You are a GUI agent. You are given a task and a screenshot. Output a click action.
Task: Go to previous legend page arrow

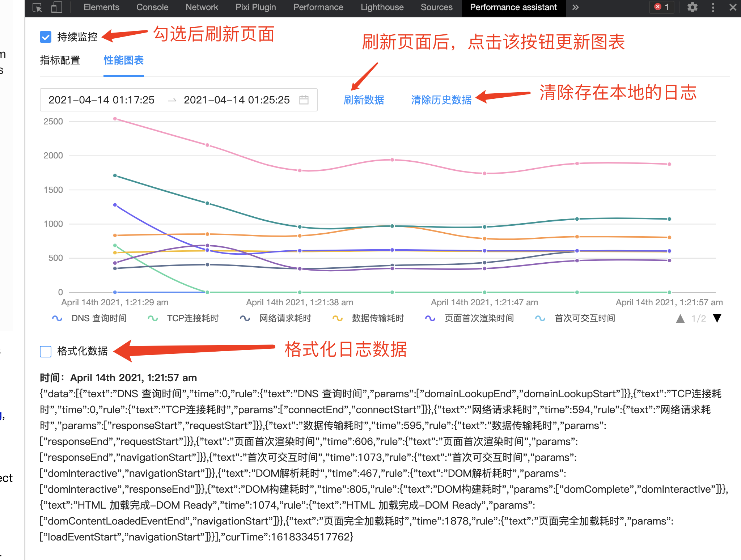(680, 318)
